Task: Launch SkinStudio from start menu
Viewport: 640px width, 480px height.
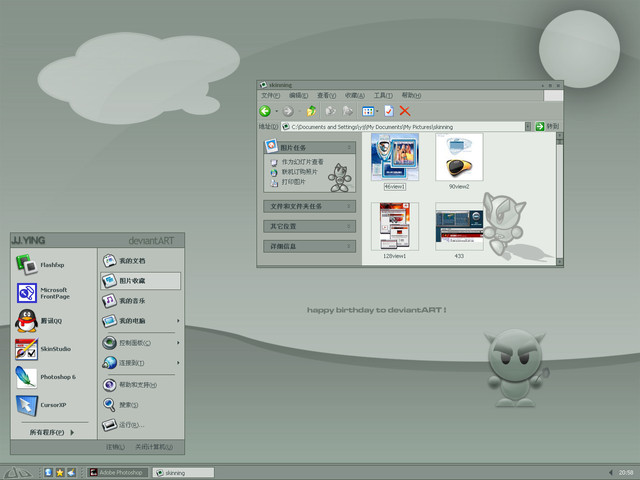Action: click(x=54, y=349)
